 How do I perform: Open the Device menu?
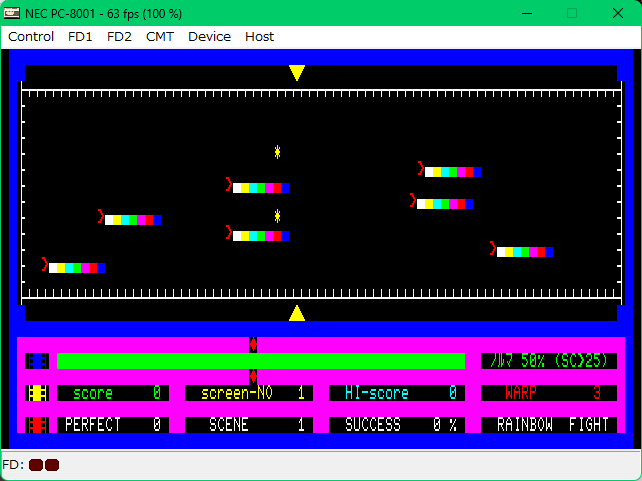click(x=209, y=37)
